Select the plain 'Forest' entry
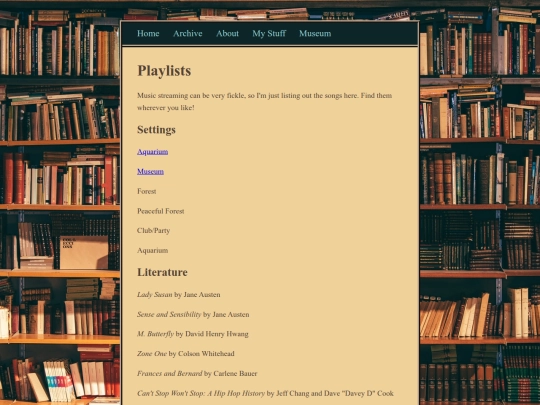The height and width of the screenshot is (405, 540). [147, 191]
